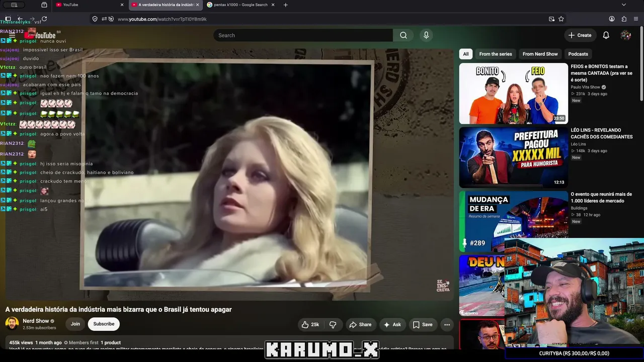This screenshot has width=644, height=362.
Task: Close the active video tab
Action: (197, 5)
